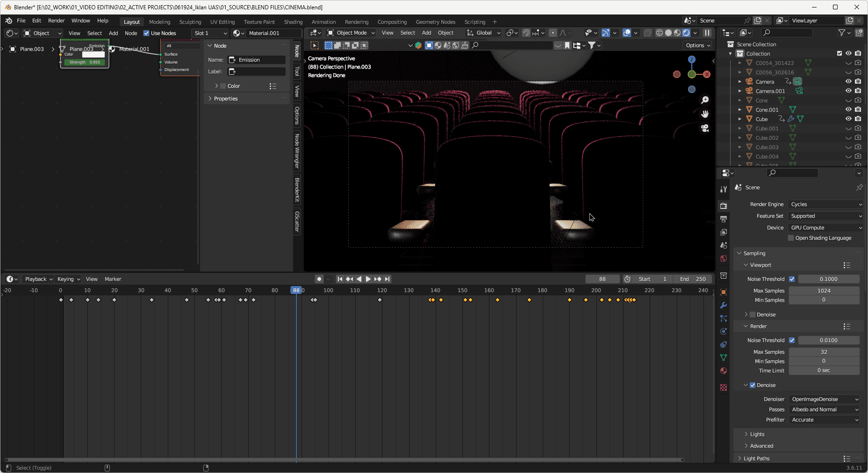Open the Keying popover in timeline

click(68, 279)
